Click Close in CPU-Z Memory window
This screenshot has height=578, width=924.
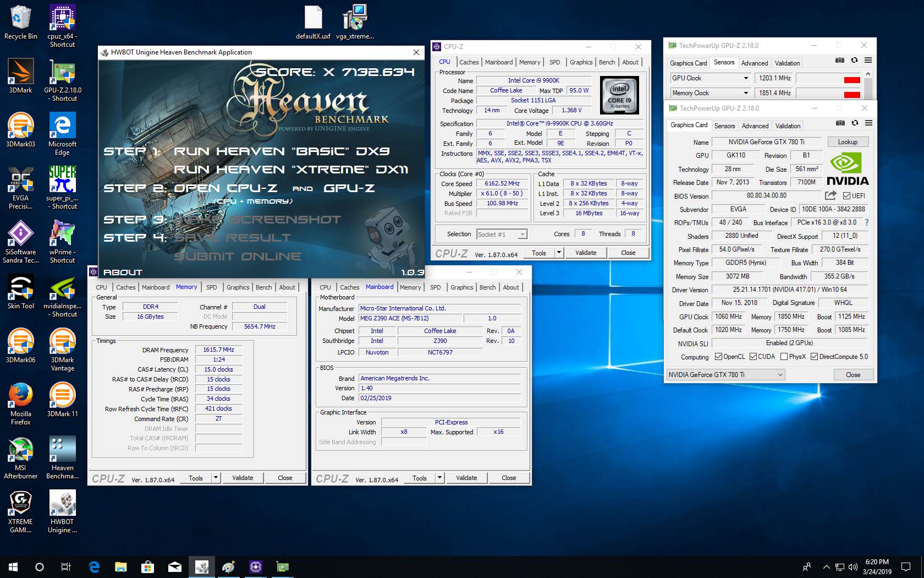click(x=285, y=478)
